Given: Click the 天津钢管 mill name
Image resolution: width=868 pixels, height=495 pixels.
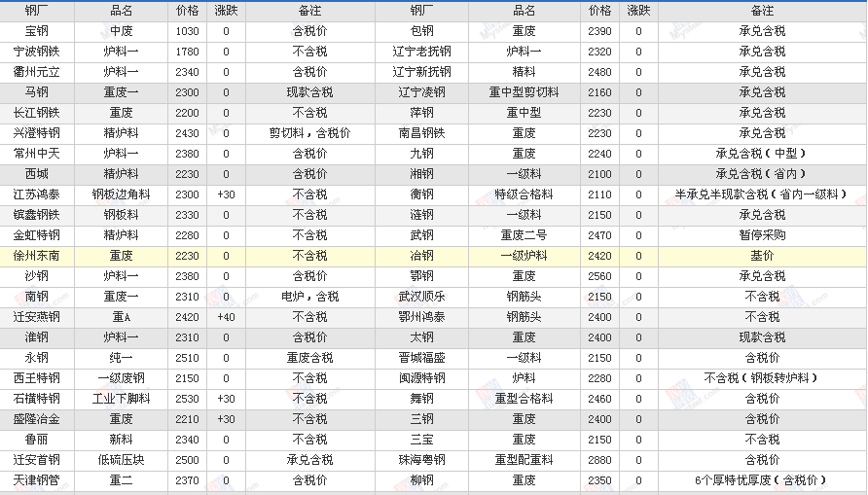Looking at the screenshot, I should pyautogui.click(x=37, y=480).
